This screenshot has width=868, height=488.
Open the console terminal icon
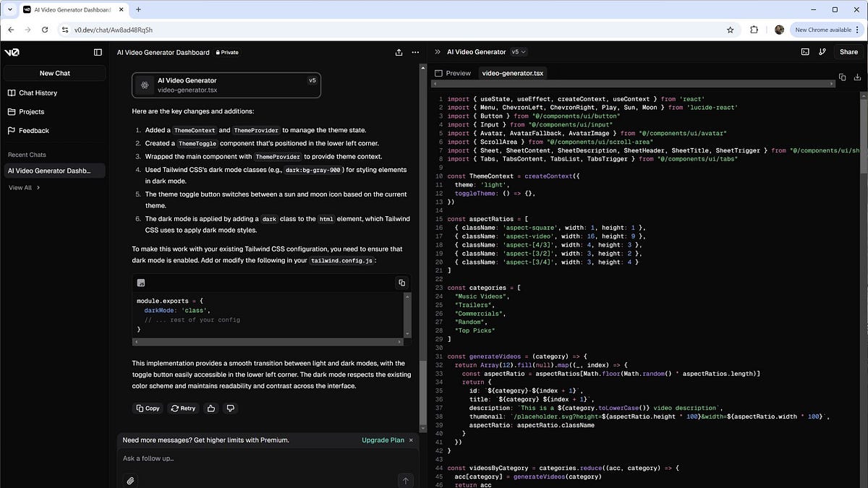(805, 52)
